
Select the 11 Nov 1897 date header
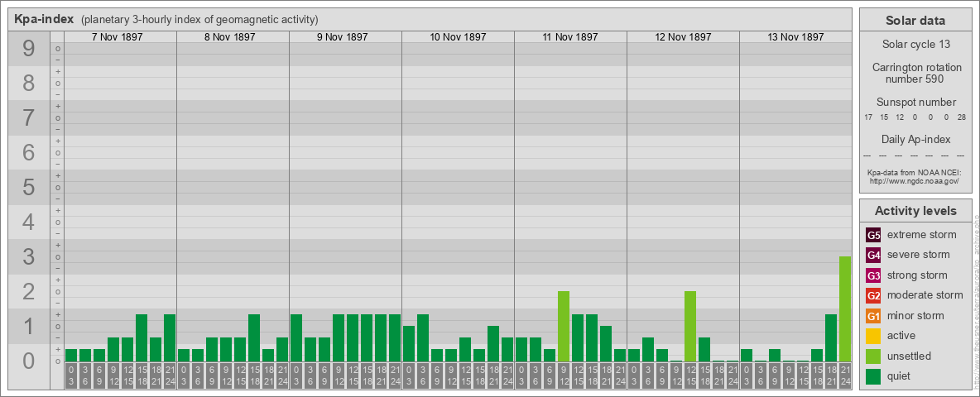570,37
